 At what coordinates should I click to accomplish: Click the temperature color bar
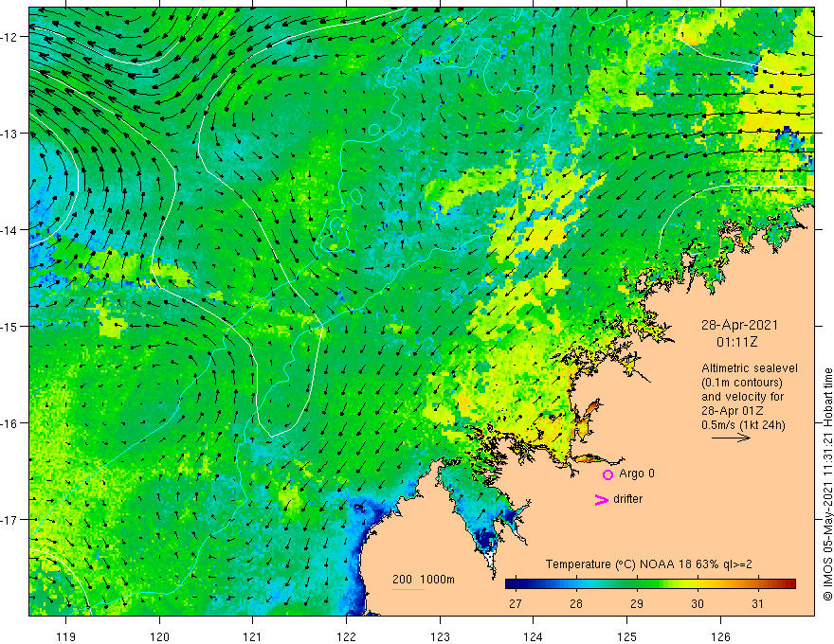[x=650, y=583]
